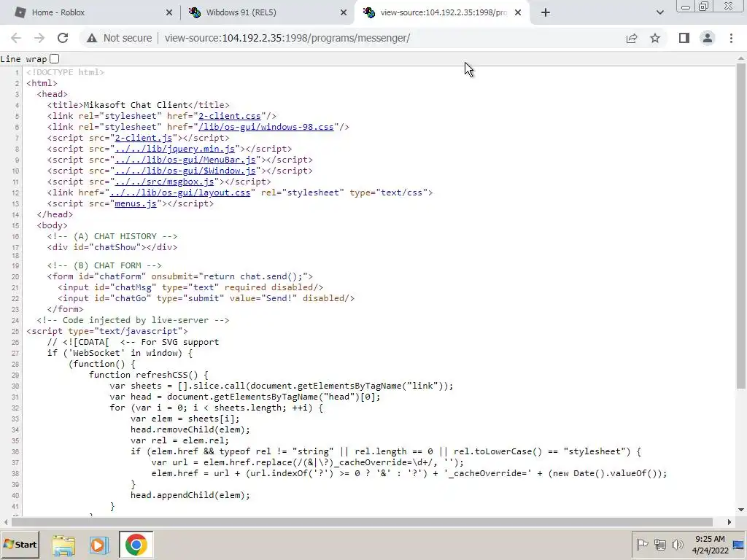This screenshot has height=560, width=747.
Task: Click the horizontal scrollbar right arrow
Action: coord(729,522)
